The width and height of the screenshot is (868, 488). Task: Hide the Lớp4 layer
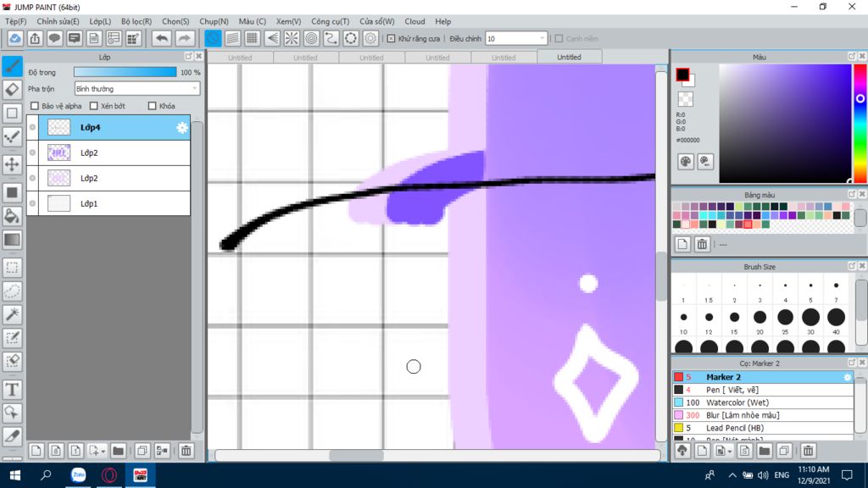pos(33,127)
